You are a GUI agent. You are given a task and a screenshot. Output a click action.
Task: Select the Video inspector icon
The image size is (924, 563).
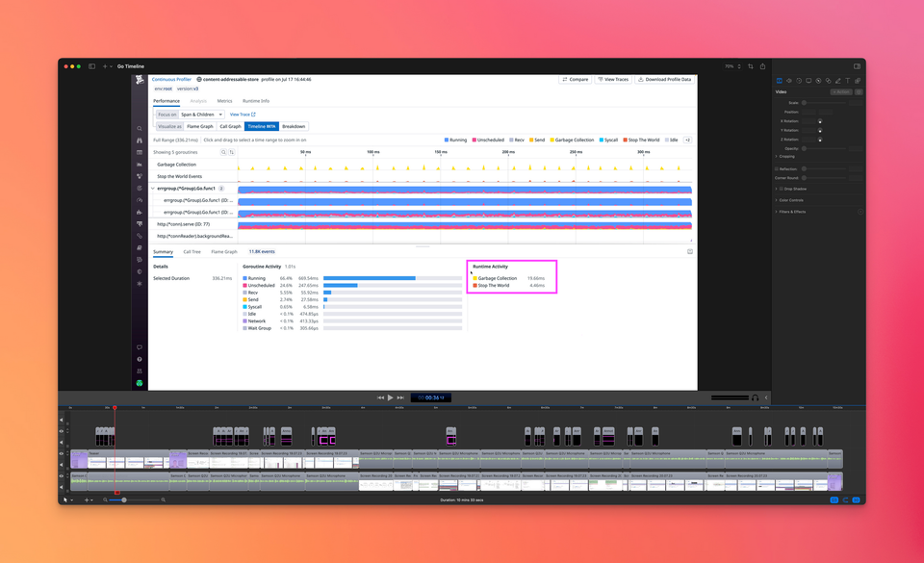(x=780, y=81)
